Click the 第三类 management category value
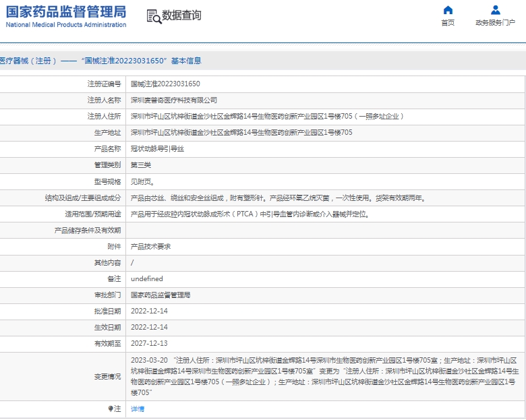 141,164
